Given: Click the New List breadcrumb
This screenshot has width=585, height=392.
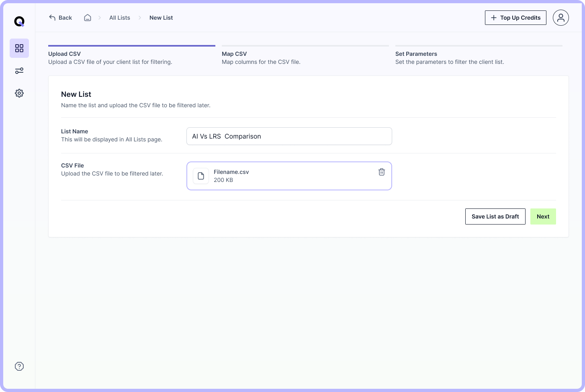Looking at the screenshot, I should click(x=161, y=18).
